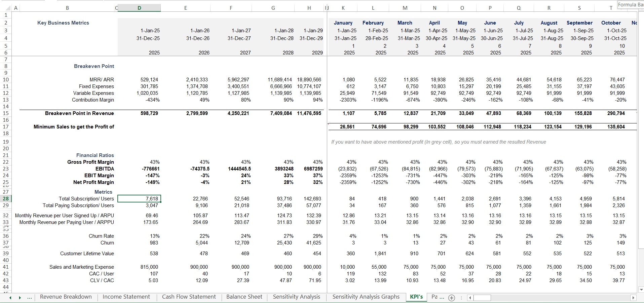Switch to the Revenue Breakdown sheet
Screen dimensions: 644x303
click(x=66, y=297)
